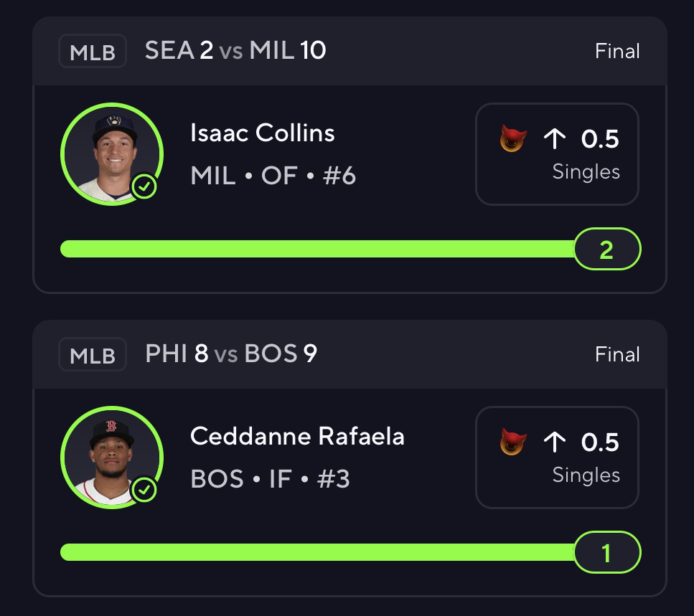694x616 pixels.
Task: Click the MLB badge beside SEA vs MIL
Action: pyautogui.click(x=93, y=52)
